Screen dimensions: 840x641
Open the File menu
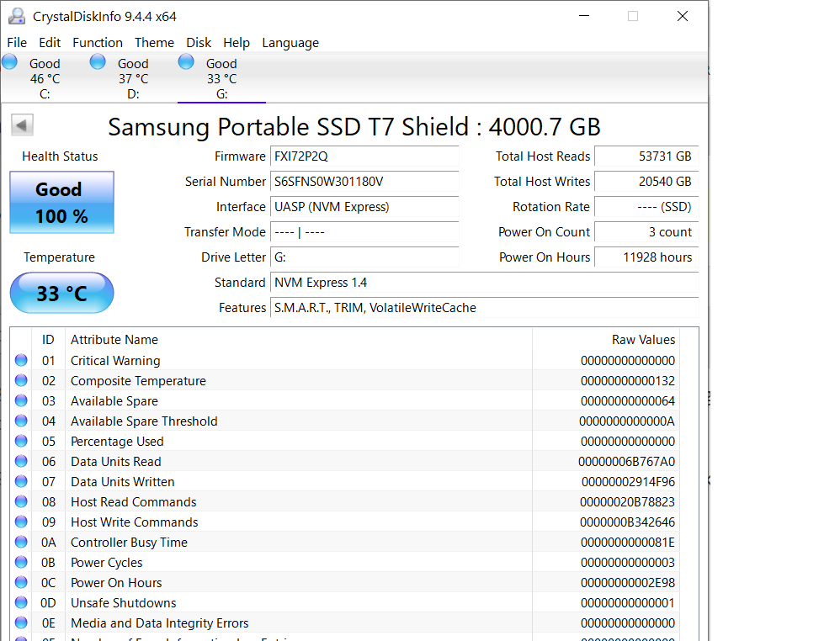point(17,43)
